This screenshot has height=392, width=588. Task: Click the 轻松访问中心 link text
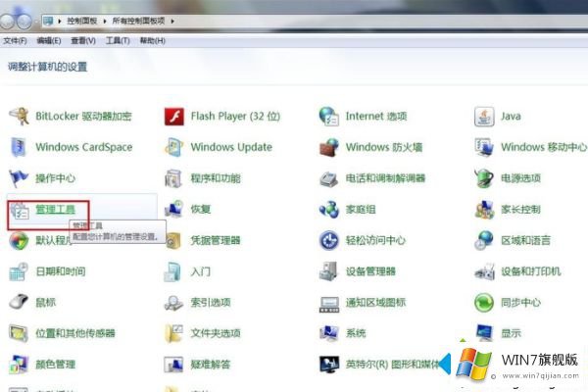375,240
